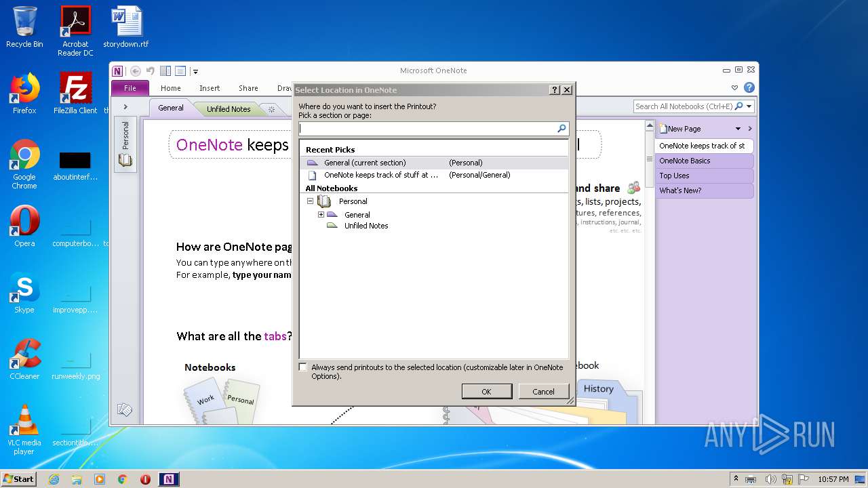Open the search scope dropdown arrow

coord(749,106)
